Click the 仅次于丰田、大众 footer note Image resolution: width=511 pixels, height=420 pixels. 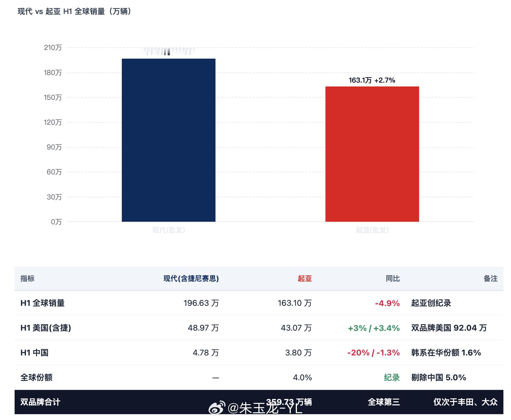[x=465, y=402]
